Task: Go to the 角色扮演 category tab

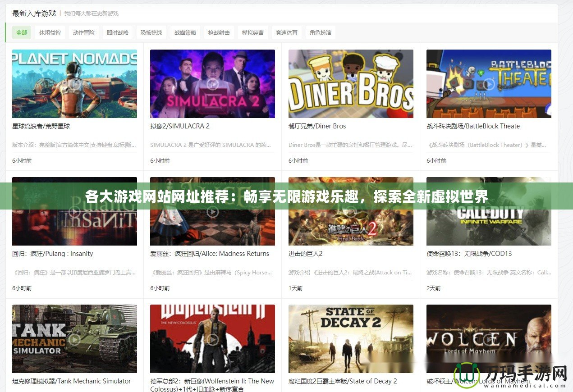Action: (x=321, y=32)
